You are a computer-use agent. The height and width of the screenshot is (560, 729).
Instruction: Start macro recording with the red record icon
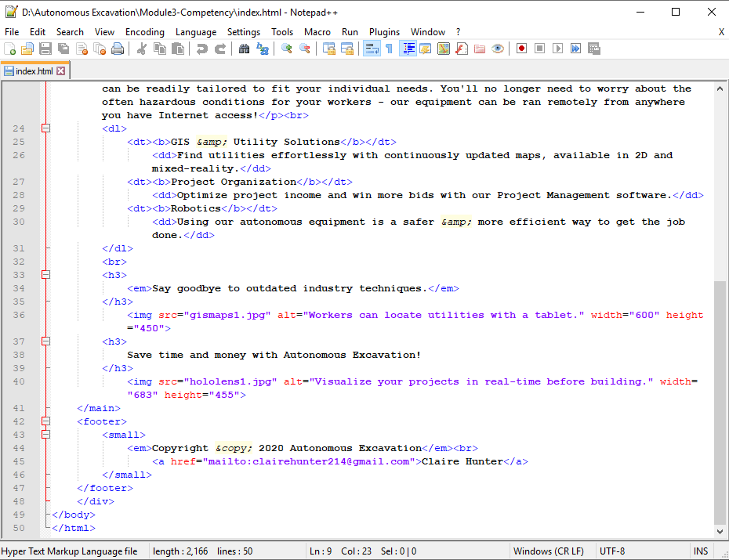coord(521,49)
